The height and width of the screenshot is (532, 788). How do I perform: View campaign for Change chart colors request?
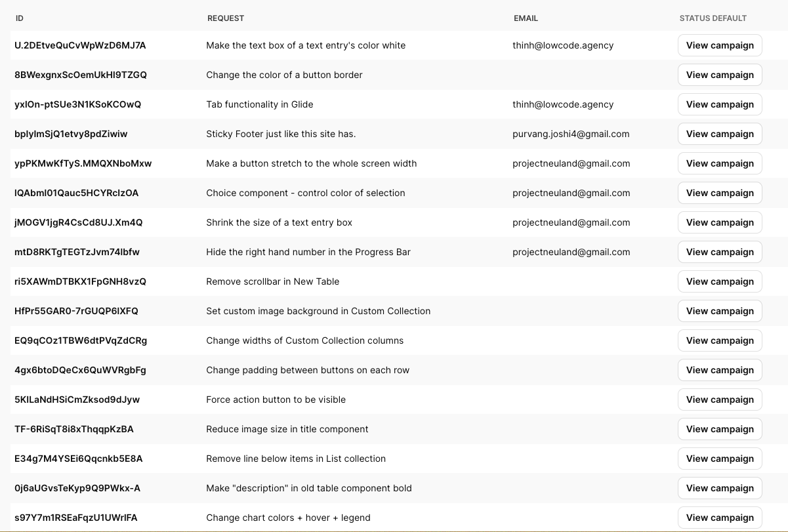720,518
